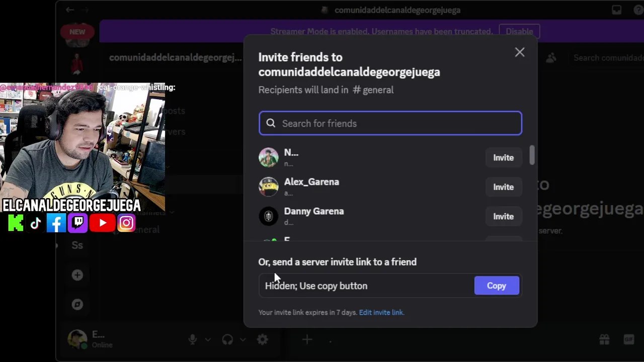Viewport: 644px width, 362px height.
Task: Click 'Your invite link expires in 7 days' text
Action: pos(307,312)
